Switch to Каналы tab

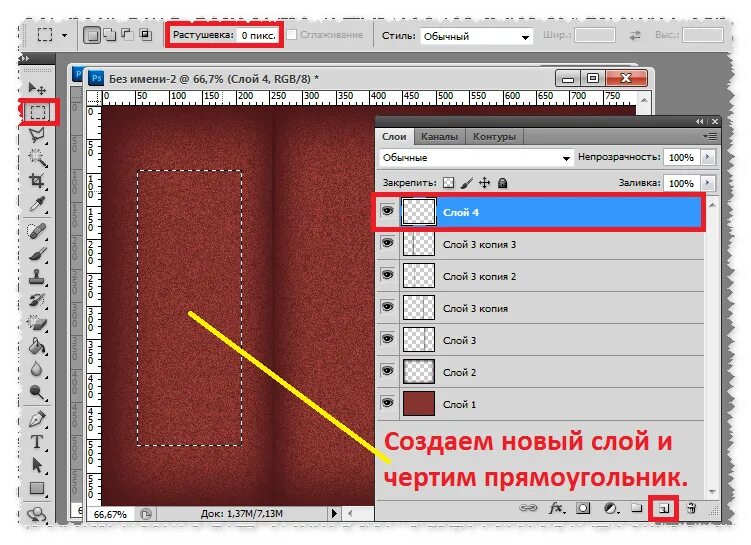coord(439,136)
